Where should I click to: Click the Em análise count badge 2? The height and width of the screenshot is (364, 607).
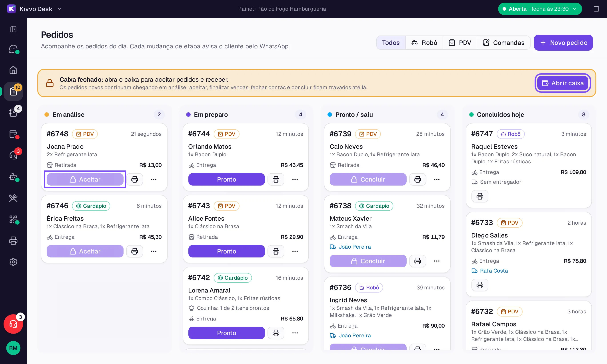tap(159, 115)
